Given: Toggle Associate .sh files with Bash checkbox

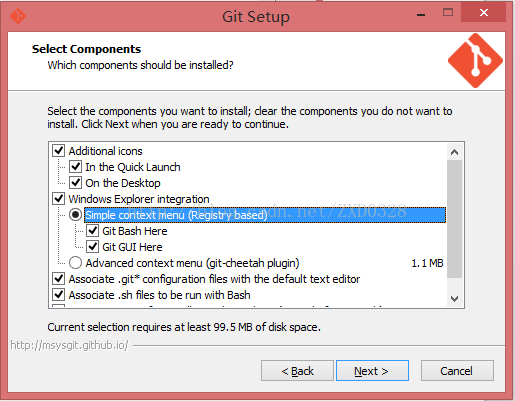Looking at the screenshot, I should (x=59, y=295).
